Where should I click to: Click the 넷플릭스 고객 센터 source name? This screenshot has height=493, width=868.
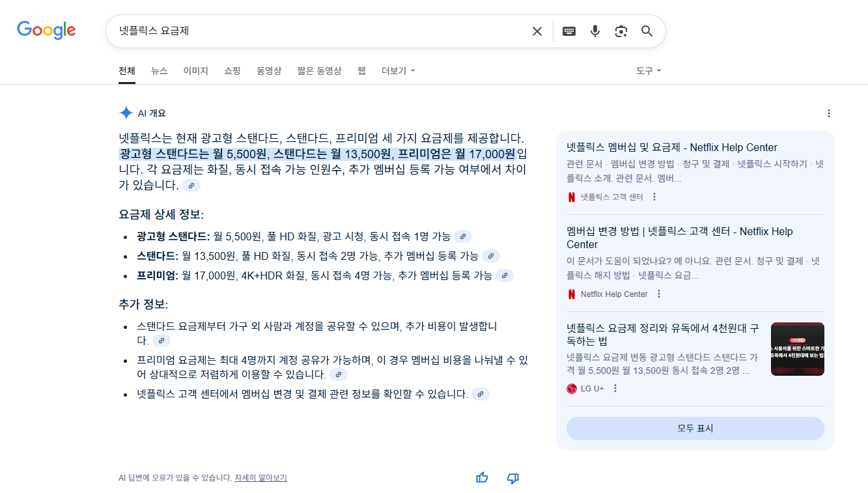pyautogui.click(x=612, y=197)
